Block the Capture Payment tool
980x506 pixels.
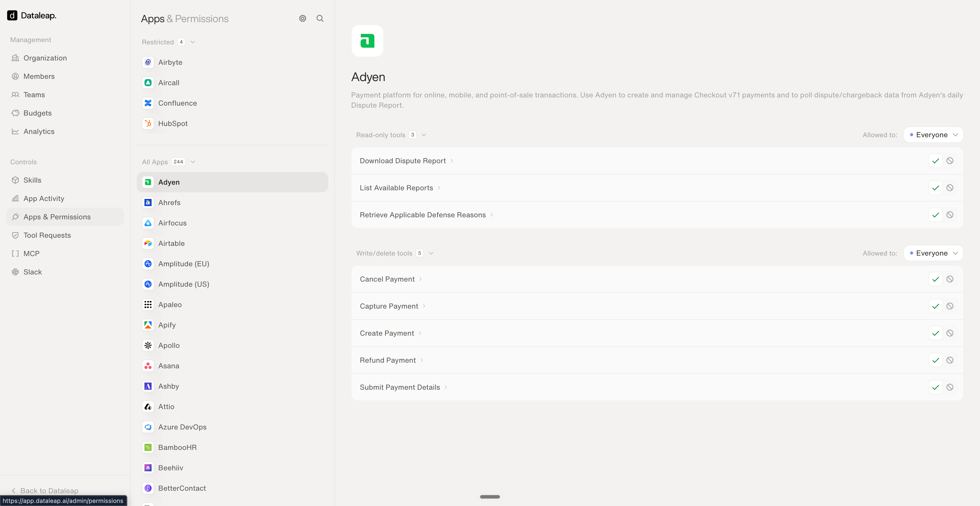pos(950,306)
